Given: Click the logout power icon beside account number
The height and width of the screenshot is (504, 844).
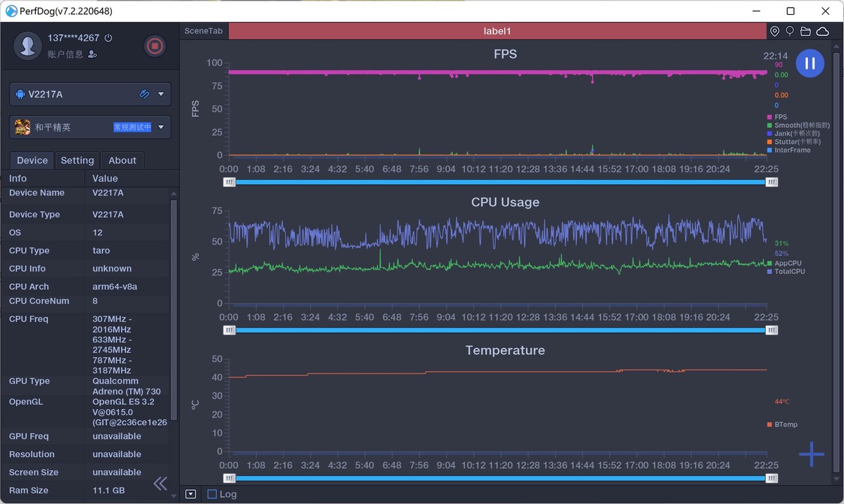Looking at the screenshot, I should click(108, 38).
